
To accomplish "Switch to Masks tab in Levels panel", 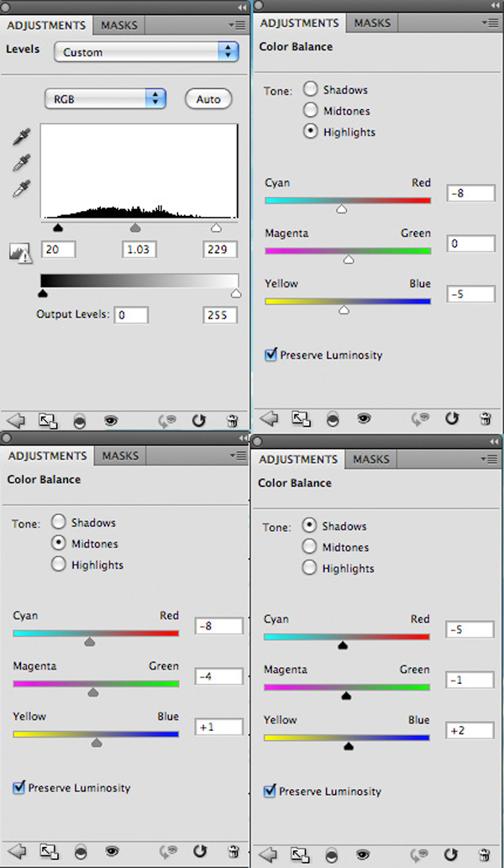I will pos(119,25).
